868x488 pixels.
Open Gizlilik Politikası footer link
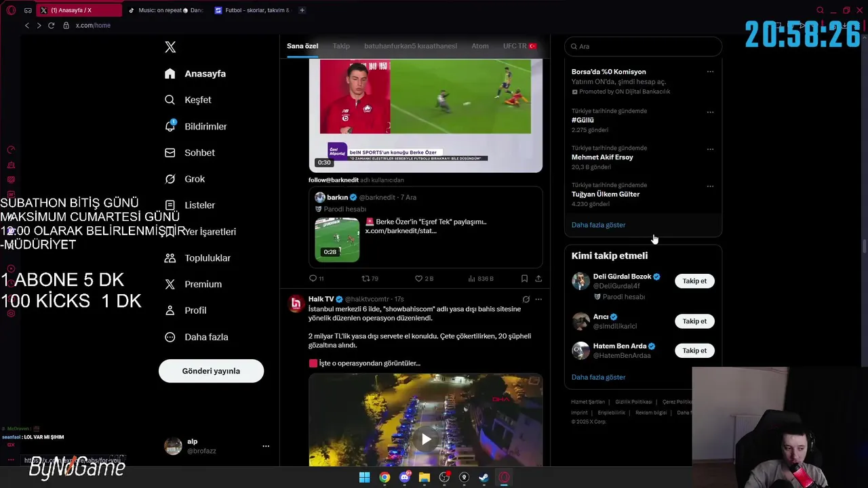633,402
